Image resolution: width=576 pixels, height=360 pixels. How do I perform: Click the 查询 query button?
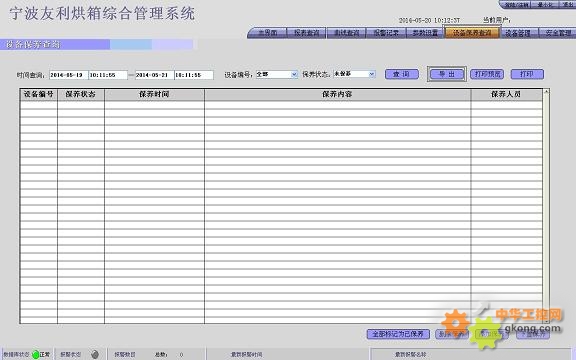(402, 74)
